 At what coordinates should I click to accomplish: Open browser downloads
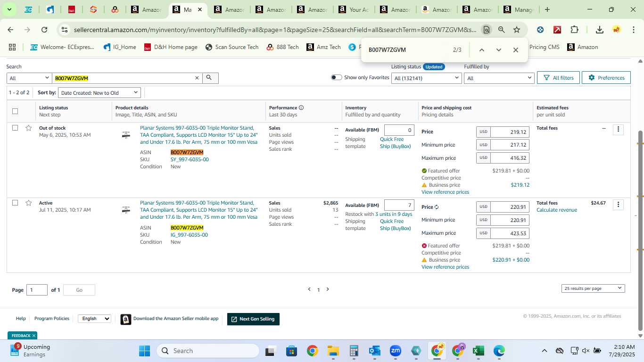(x=599, y=30)
